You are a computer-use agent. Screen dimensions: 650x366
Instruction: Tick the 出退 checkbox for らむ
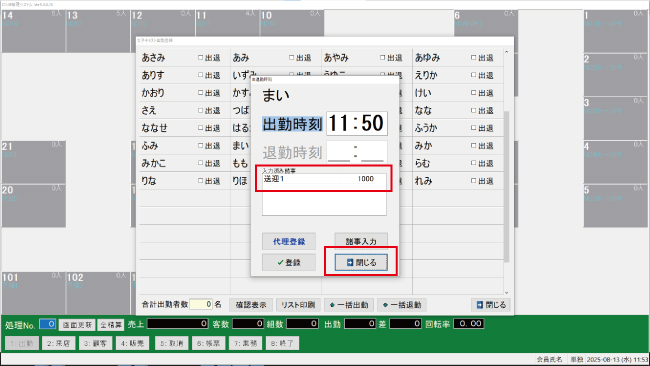click(473, 163)
